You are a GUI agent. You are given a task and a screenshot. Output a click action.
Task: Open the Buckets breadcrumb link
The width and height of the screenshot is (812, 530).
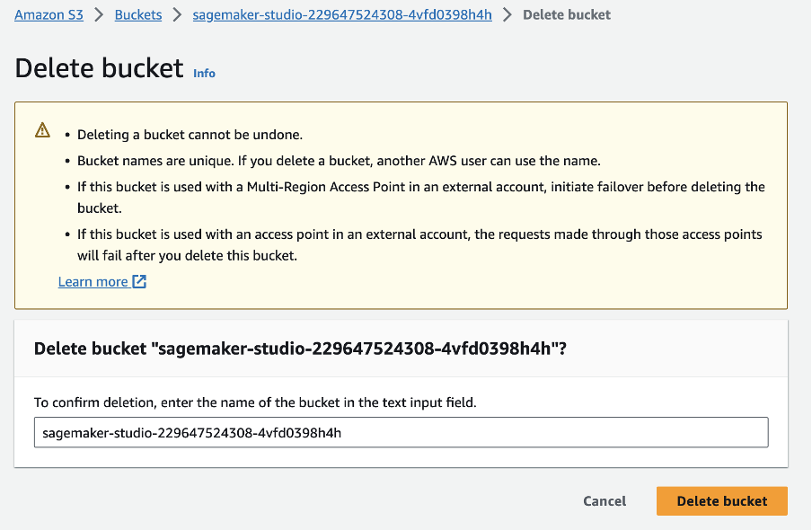(138, 14)
